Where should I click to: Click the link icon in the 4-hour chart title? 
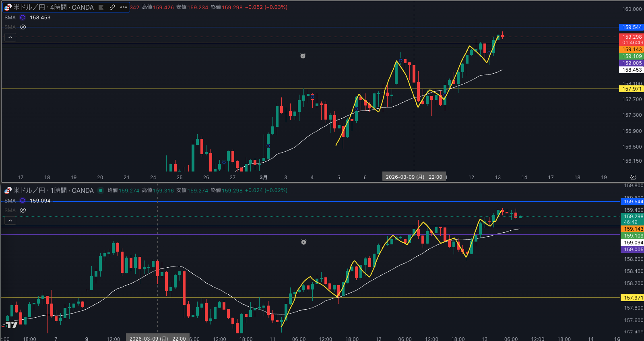coord(112,7)
